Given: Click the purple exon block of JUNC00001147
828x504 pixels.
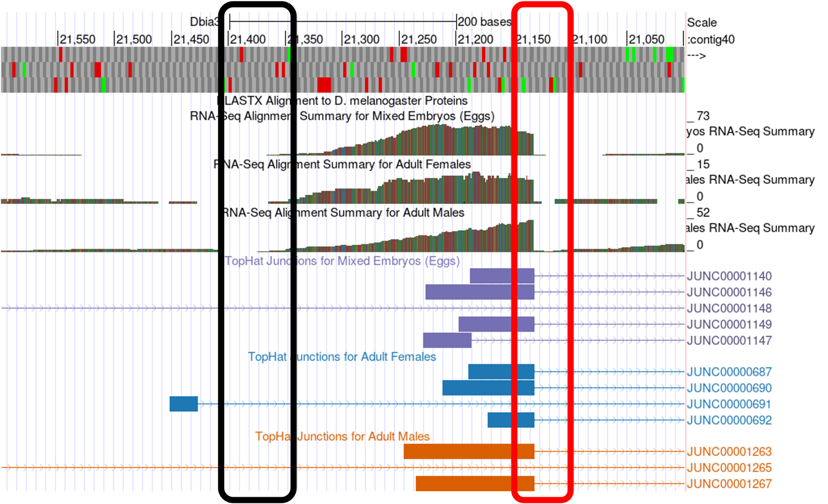Looking at the screenshot, I should 447,340.
